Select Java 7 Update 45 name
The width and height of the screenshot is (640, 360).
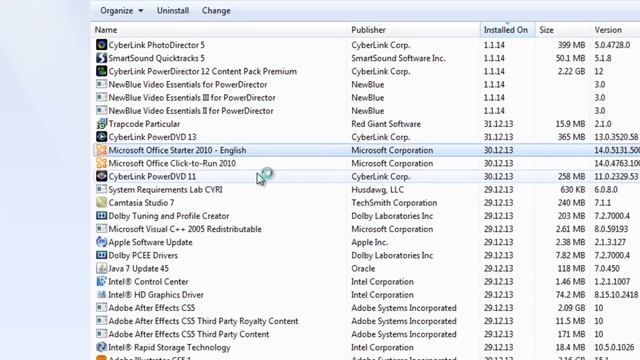tap(138, 268)
